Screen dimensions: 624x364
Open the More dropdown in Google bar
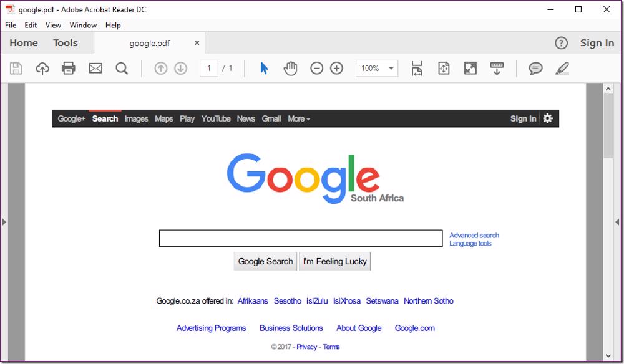298,118
